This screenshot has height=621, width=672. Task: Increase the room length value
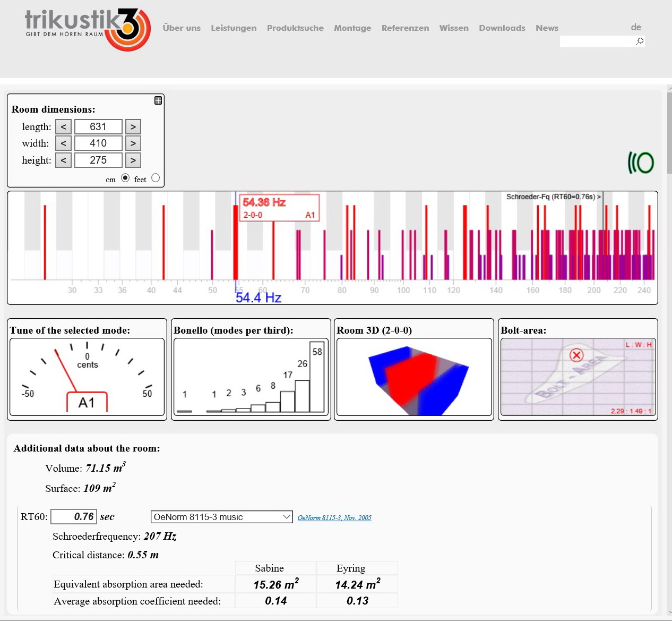pyautogui.click(x=133, y=127)
